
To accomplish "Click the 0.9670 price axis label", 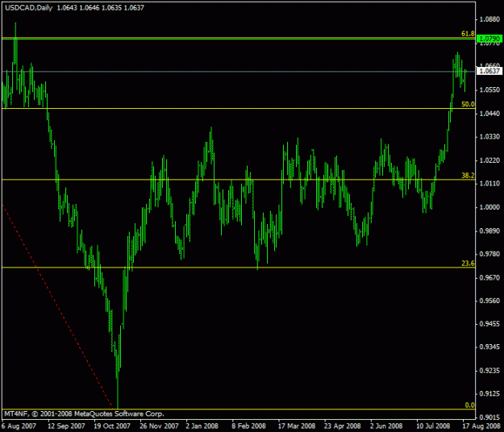I will 489,277.
